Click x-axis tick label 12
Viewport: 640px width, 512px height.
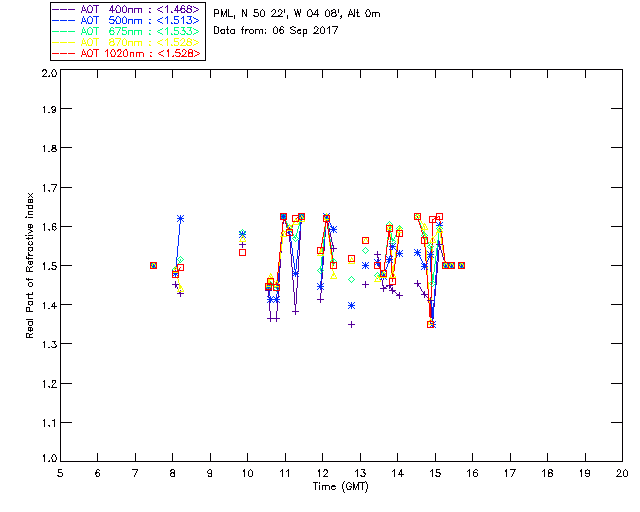(x=322, y=473)
